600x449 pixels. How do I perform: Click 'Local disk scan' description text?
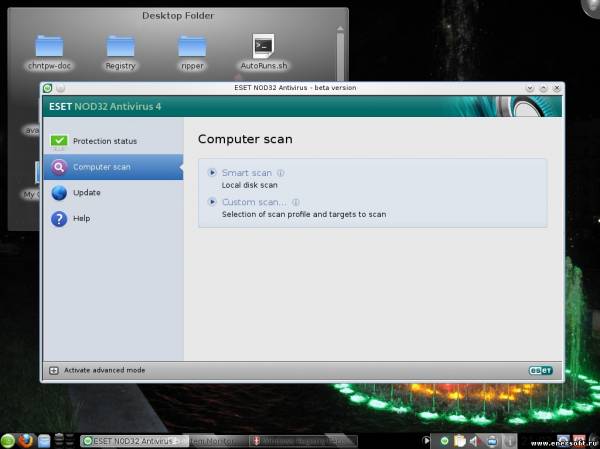click(x=249, y=185)
